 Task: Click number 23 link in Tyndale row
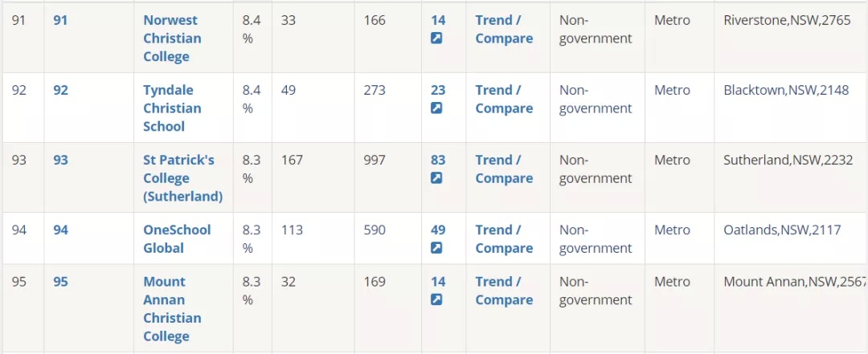tap(438, 90)
